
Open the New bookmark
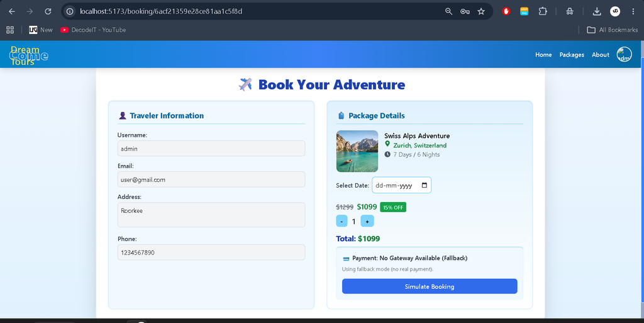point(41,30)
